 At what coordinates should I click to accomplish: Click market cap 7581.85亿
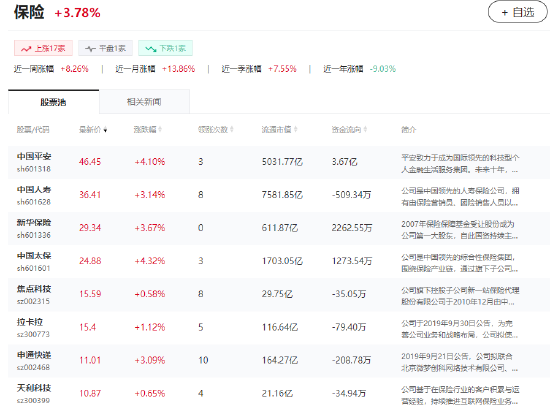click(x=282, y=195)
